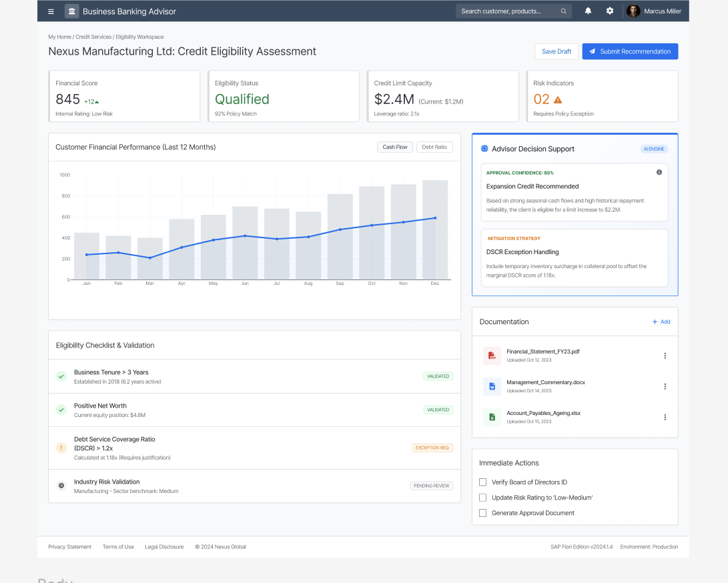The height and width of the screenshot is (583, 728).
Task: Click the Advisor Decision Support chip icon
Action: (484, 149)
